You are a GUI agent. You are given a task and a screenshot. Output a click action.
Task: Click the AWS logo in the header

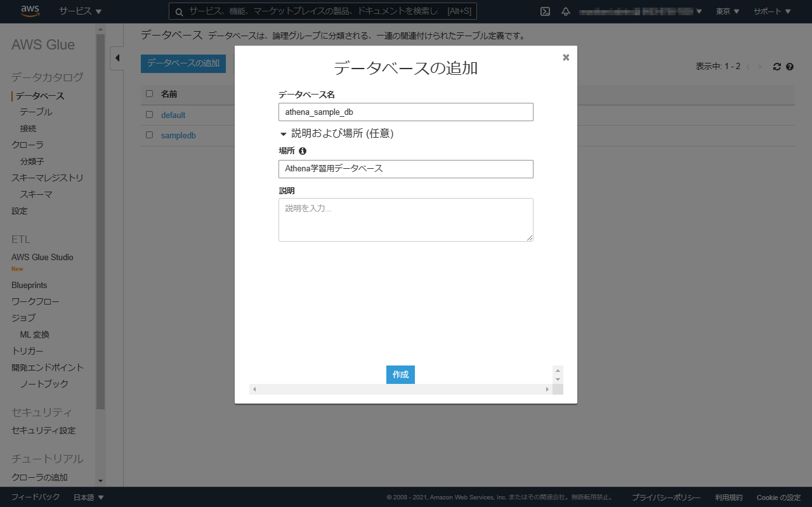pyautogui.click(x=30, y=11)
